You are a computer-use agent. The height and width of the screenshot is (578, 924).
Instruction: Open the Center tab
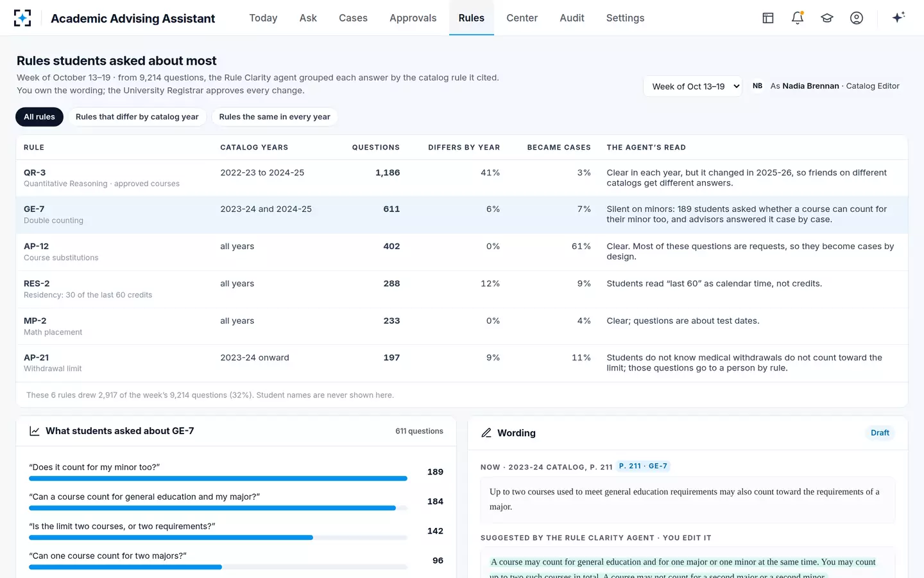pyautogui.click(x=522, y=18)
